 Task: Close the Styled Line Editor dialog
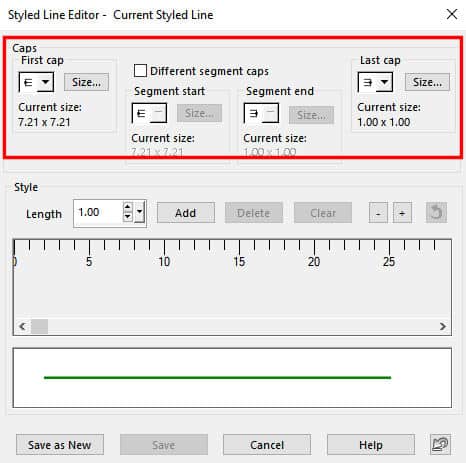pos(452,14)
